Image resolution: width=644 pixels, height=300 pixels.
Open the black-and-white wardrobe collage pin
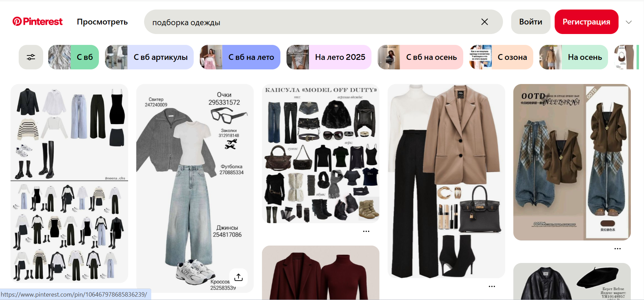(x=69, y=183)
